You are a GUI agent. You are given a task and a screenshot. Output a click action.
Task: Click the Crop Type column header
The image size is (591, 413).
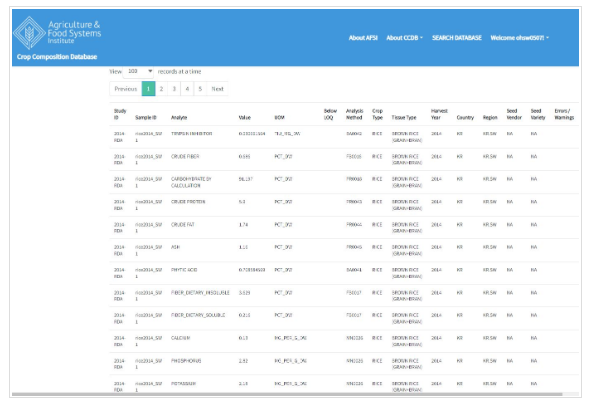(x=377, y=114)
